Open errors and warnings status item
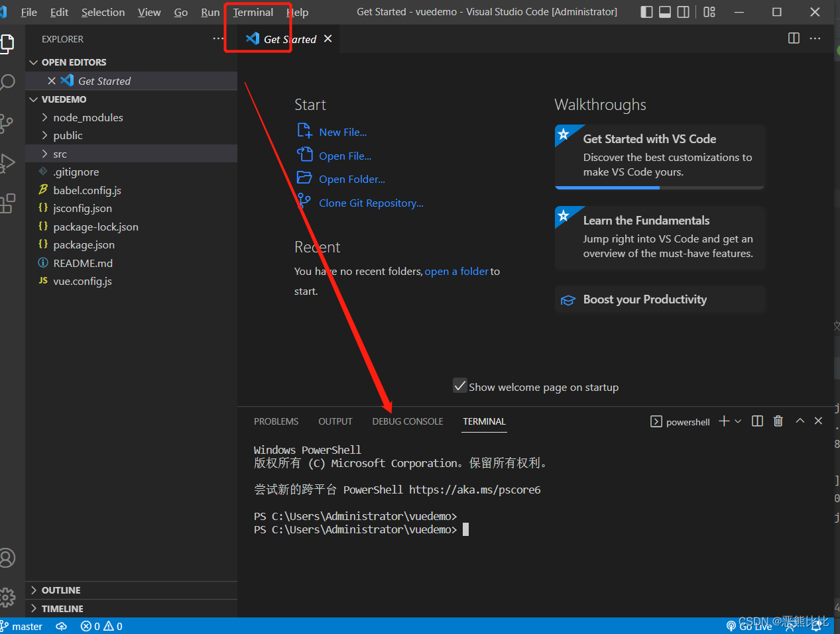Viewport: 840px width, 634px height. (101, 626)
